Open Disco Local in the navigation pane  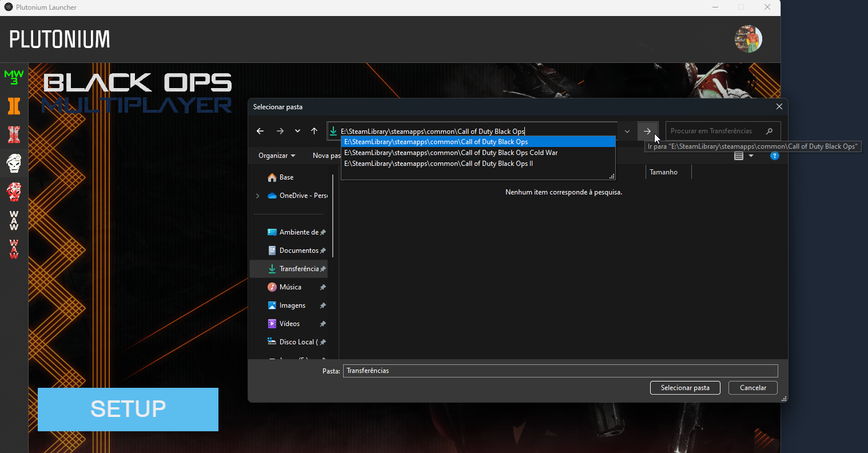coord(293,342)
